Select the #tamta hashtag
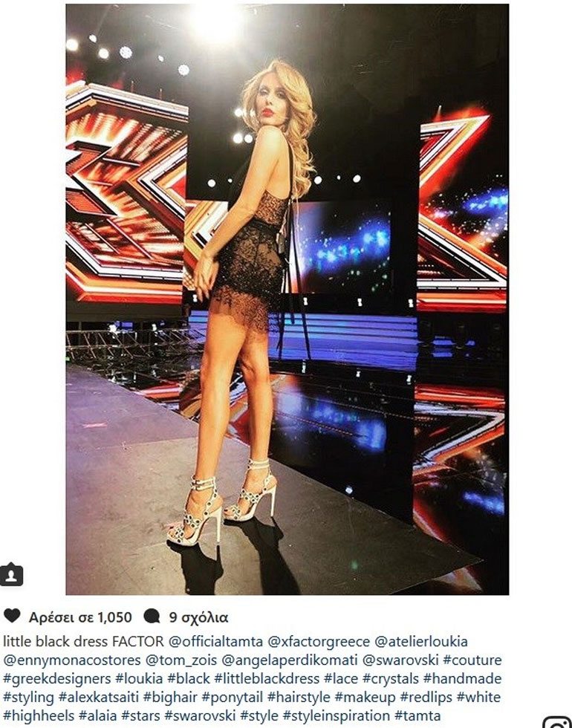Screen dimensions: 572x728 417,715
